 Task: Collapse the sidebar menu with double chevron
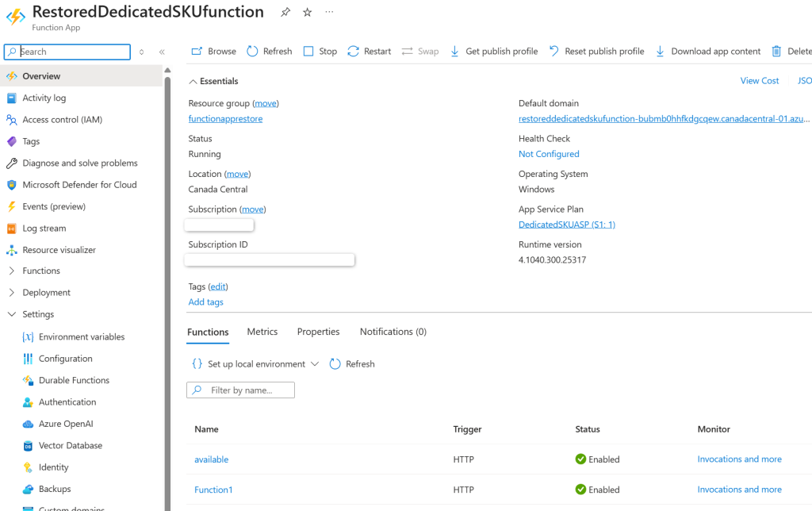coord(162,52)
